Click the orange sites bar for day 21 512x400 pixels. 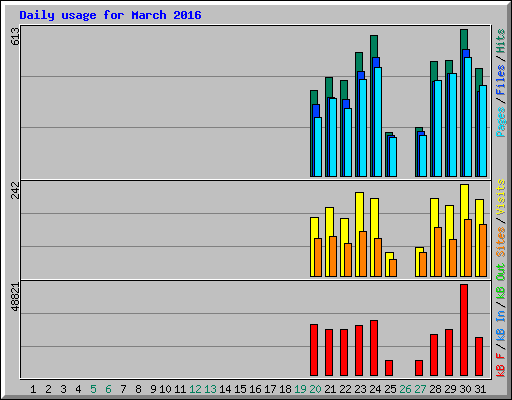point(333,256)
